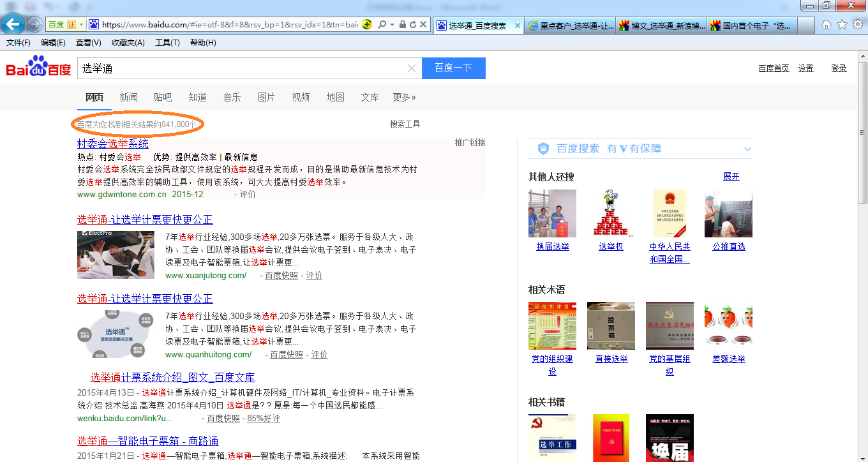This screenshot has width=868, height=462.
Task: Select the 新闻 search category
Action: point(128,97)
